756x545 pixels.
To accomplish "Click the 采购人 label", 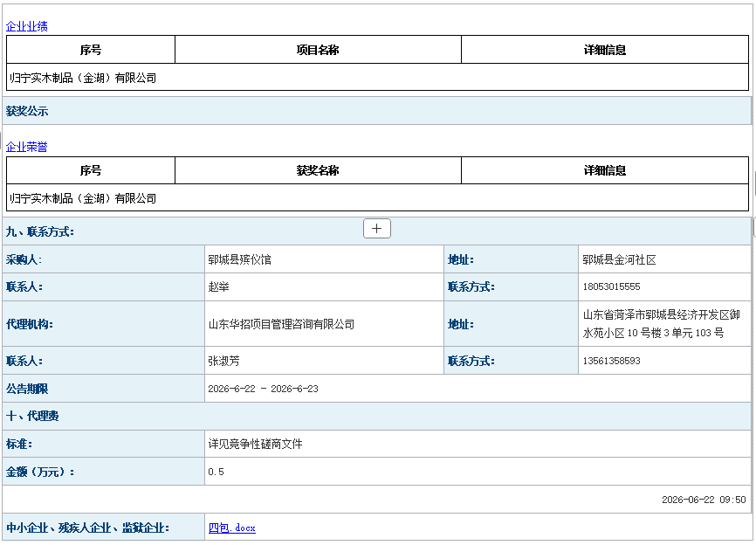I will (24, 259).
